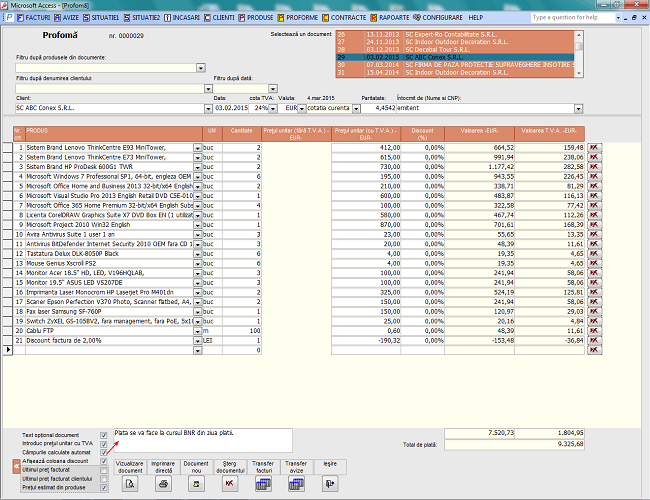Select the new empty row marker

(8, 350)
